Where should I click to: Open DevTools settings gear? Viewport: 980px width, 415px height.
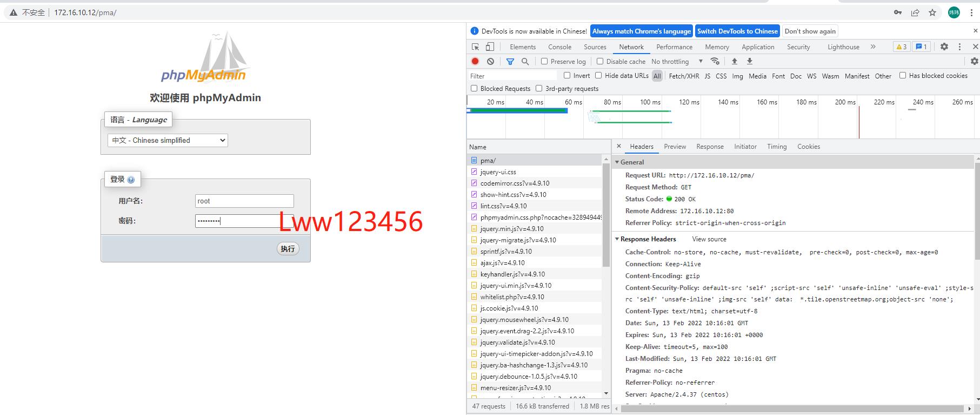pyautogui.click(x=944, y=47)
